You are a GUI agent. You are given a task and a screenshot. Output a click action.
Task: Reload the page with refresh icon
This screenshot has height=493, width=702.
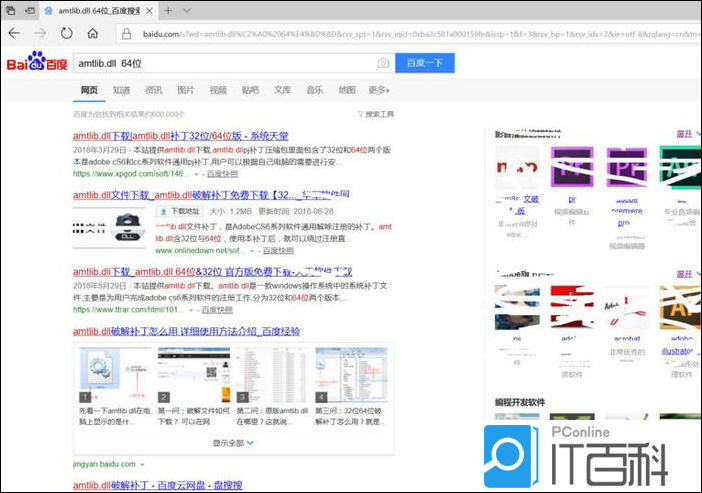point(66,33)
